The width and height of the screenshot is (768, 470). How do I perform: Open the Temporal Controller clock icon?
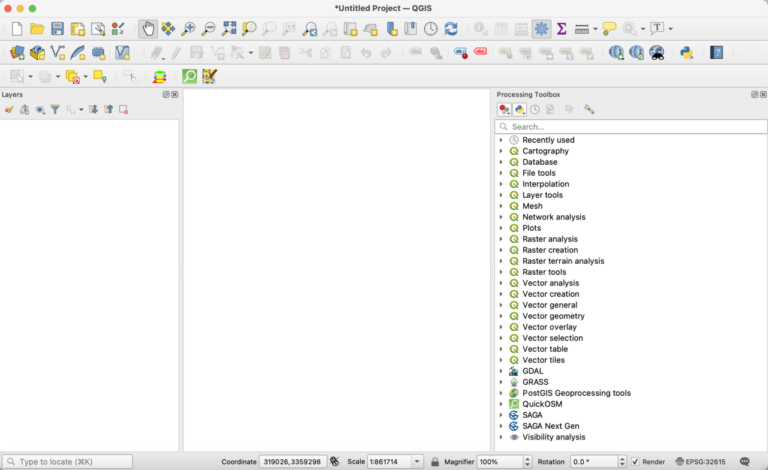click(x=431, y=29)
